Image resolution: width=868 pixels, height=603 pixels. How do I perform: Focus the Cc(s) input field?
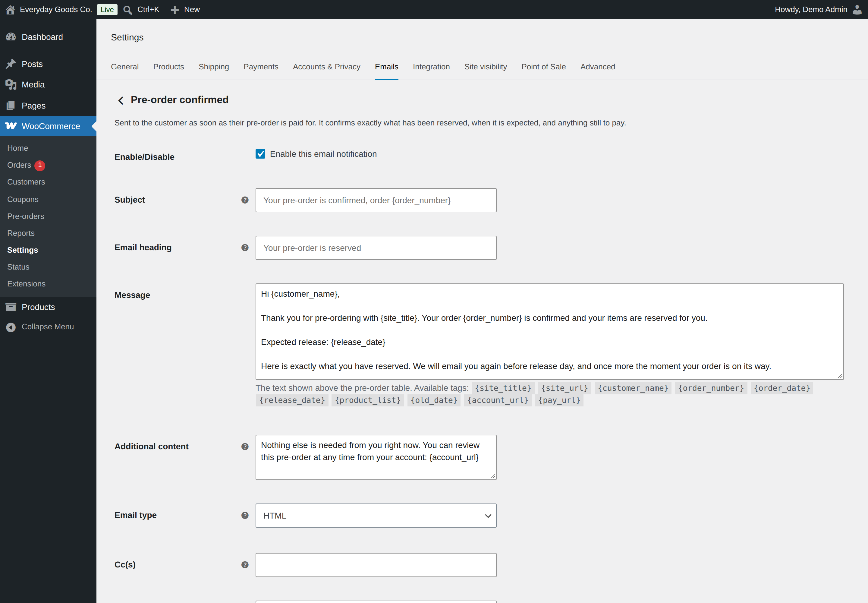tap(376, 565)
